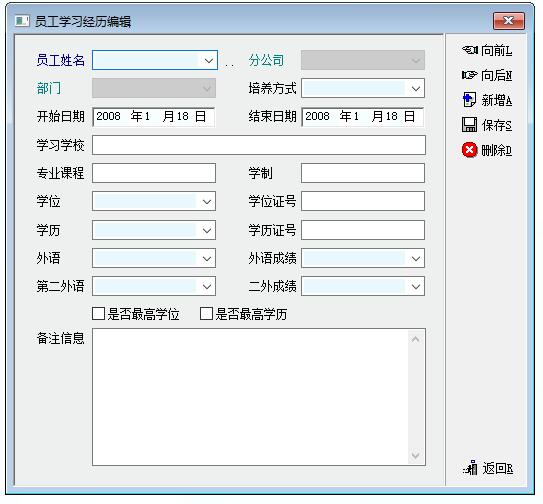Viewport: 543px width, 504px height.
Task: Close the 员工学习经历编辑 window
Action: pos(509,21)
